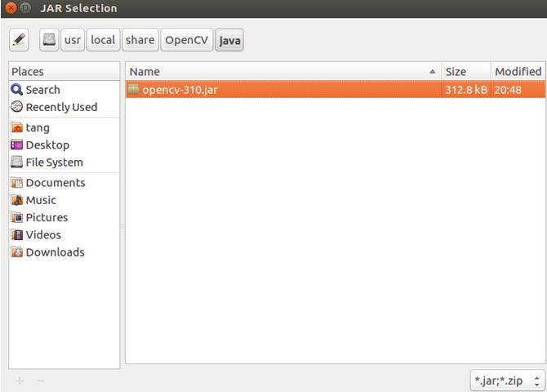Click the Documents folder icon
Screen dimensions: 547x392
[16, 183]
